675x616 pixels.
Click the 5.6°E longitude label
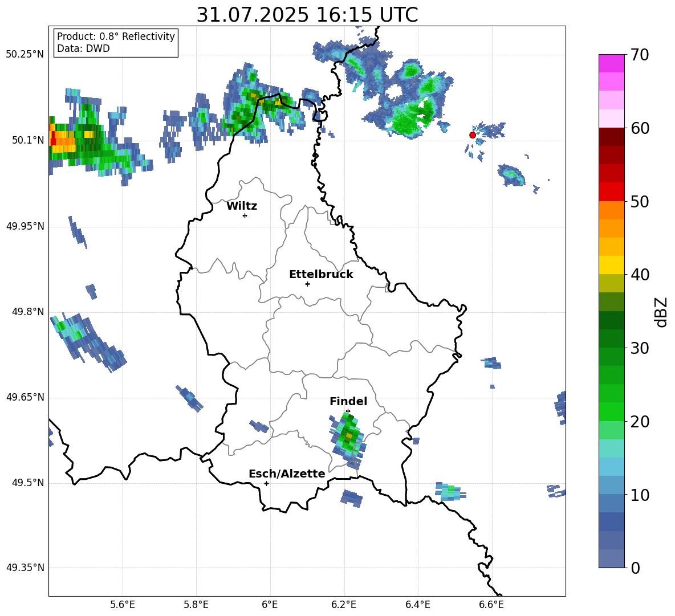coord(123,605)
